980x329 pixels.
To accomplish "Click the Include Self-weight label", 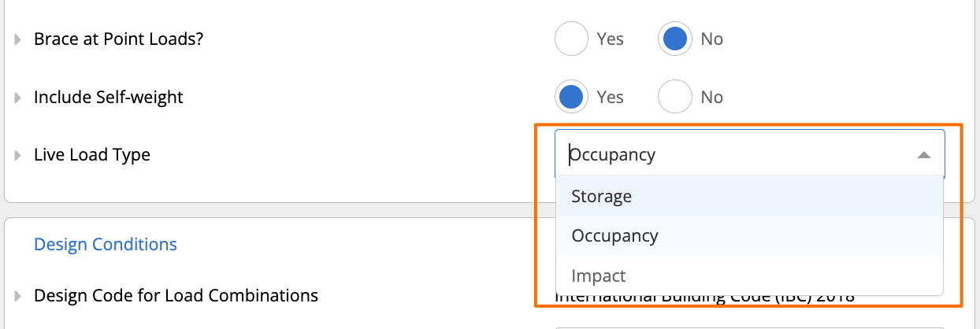I will tap(109, 98).
